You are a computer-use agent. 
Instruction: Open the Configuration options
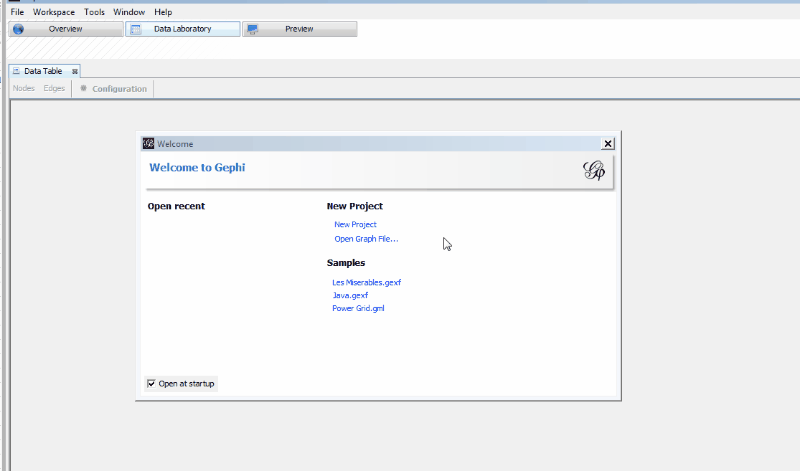click(113, 89)
